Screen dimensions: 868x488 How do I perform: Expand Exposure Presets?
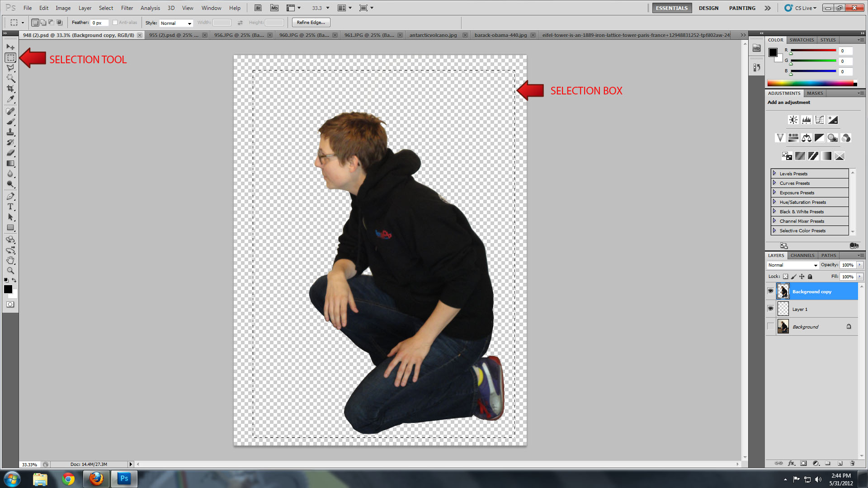click(x=774, y=192)
